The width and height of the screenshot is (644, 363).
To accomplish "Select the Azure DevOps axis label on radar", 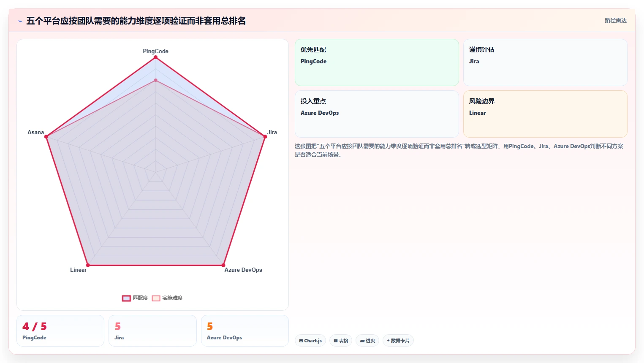I will pyautogui.click(x=243, y=270).
